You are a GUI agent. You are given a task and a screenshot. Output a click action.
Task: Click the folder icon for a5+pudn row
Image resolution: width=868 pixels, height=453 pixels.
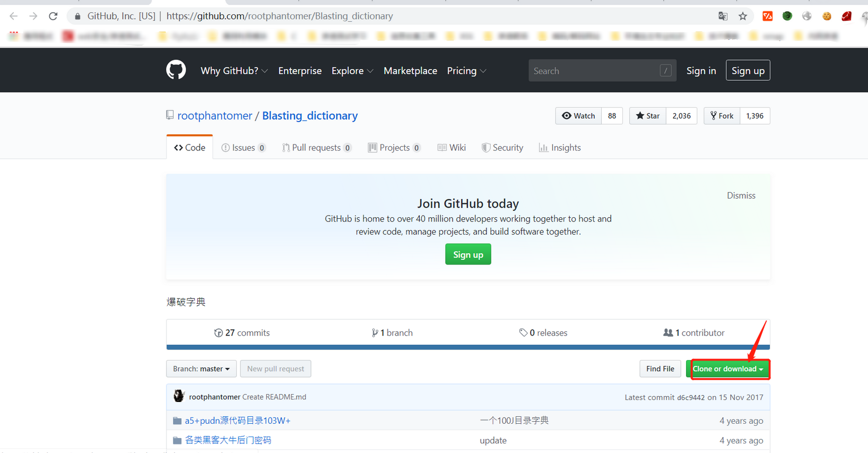[177, 421]
